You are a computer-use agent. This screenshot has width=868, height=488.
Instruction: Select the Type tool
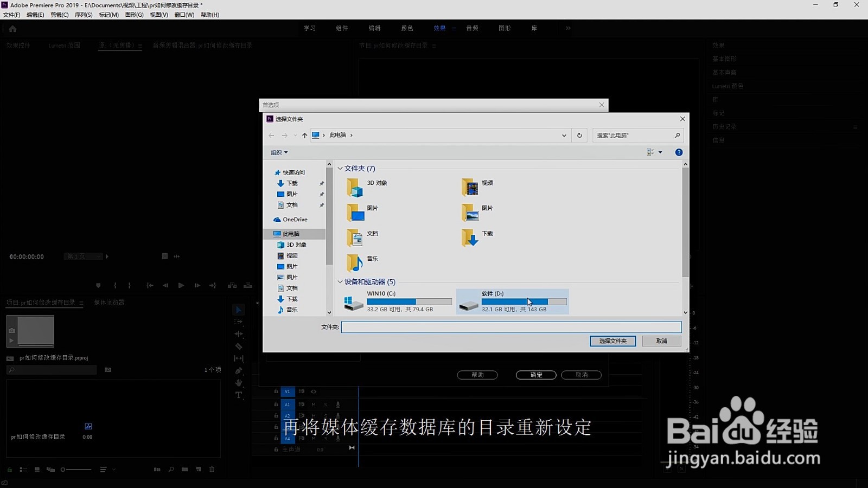(239, 395)
